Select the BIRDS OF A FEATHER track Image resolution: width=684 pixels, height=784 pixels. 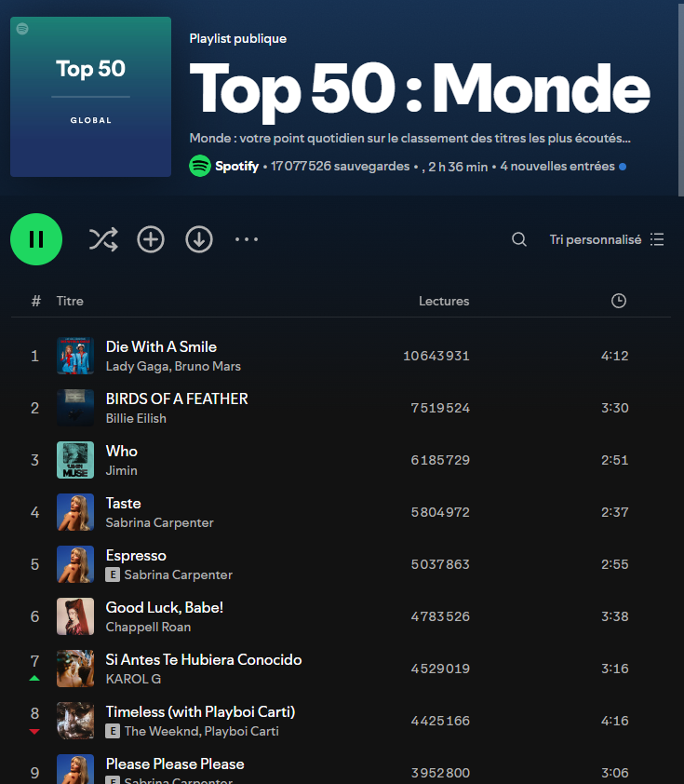coord(177,399)
